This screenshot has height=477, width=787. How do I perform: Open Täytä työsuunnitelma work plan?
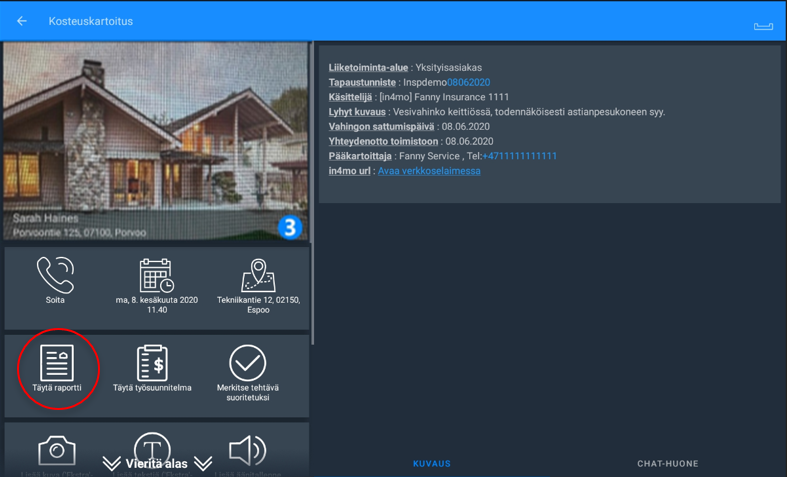click(x=152, y=364)
